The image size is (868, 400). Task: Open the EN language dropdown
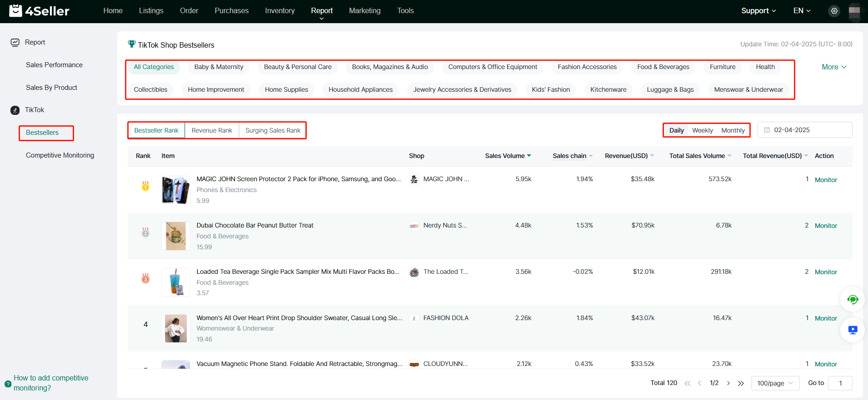click(x=802, y=11)
